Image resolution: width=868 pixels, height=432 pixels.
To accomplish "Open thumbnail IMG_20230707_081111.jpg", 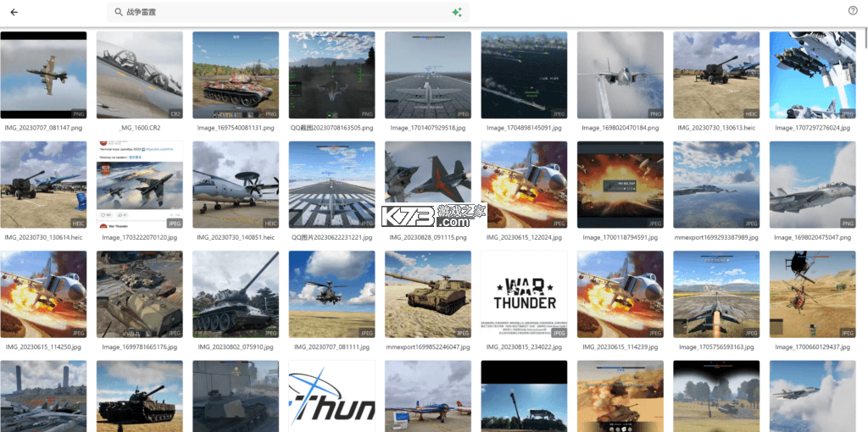I will (x=331, y=294).
